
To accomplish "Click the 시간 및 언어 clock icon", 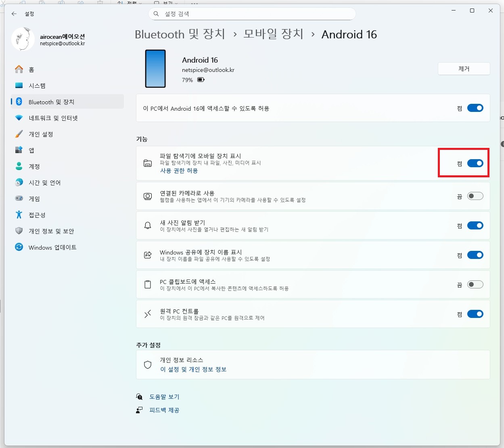I will [x=19, y=183].
